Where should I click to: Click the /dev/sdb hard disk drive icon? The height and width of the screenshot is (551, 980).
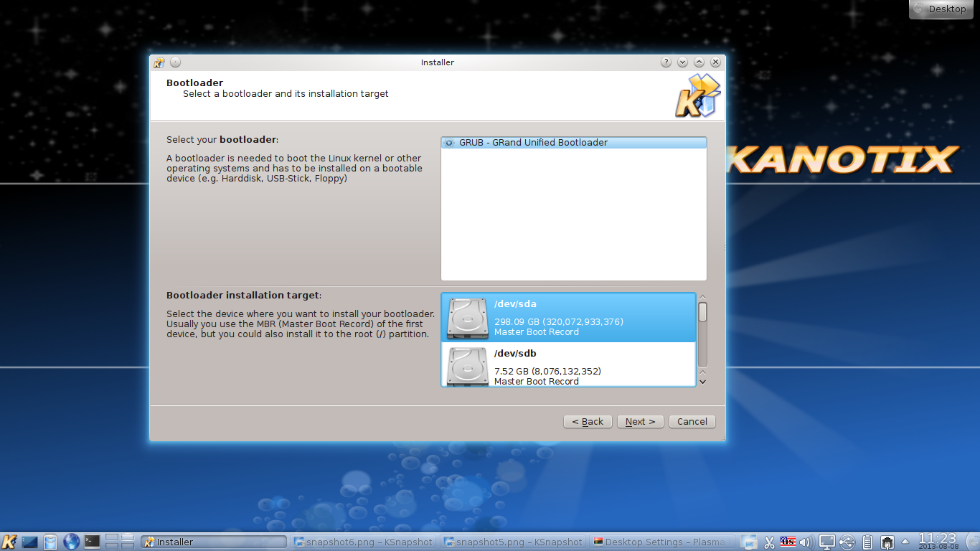point(467,365)
